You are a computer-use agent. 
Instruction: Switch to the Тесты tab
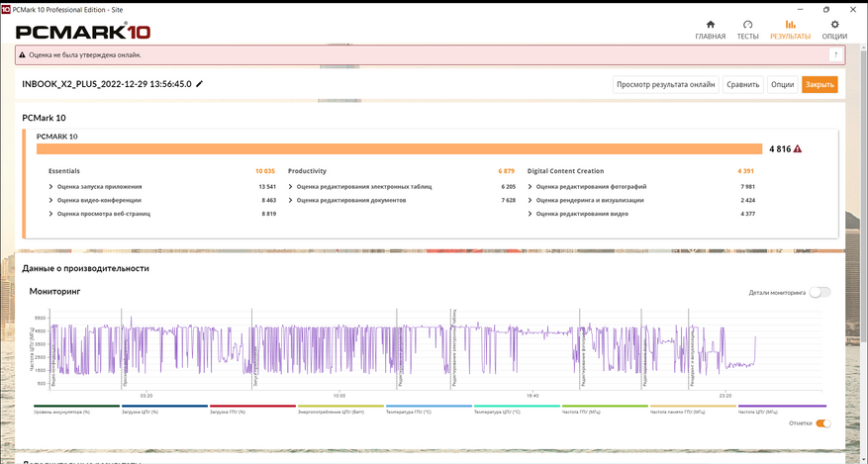(x=747, y=30)
